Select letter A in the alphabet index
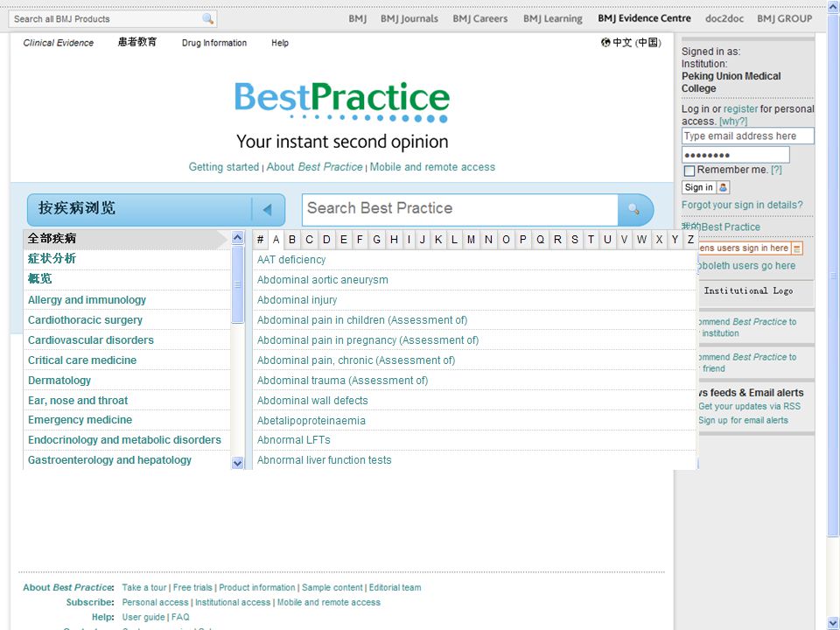The height and width of the screenshot is (630, 840). (x=276, y=240)
